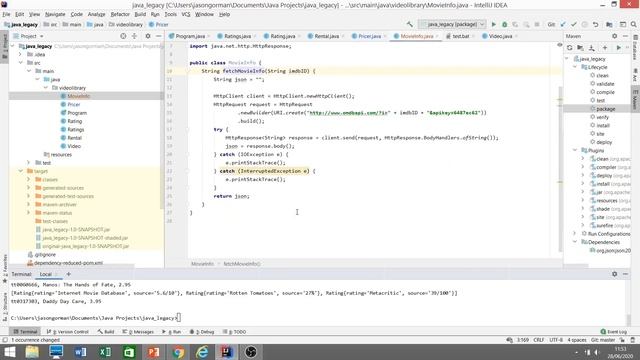Click locate-file target icon in Project panel
This screenshot has width=640, height=360.
point(123,36)
